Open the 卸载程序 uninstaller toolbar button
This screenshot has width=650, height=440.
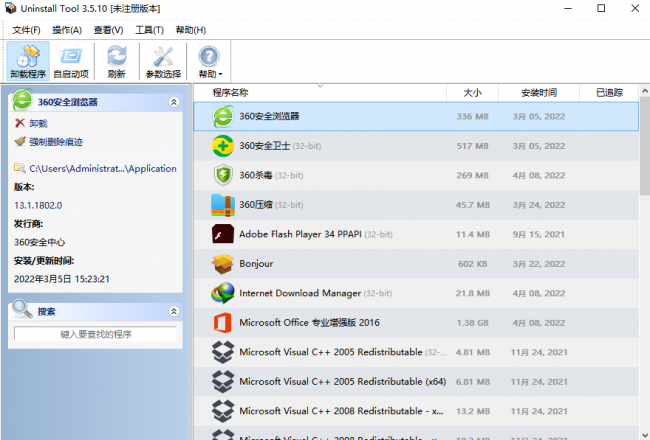[28, 61]
